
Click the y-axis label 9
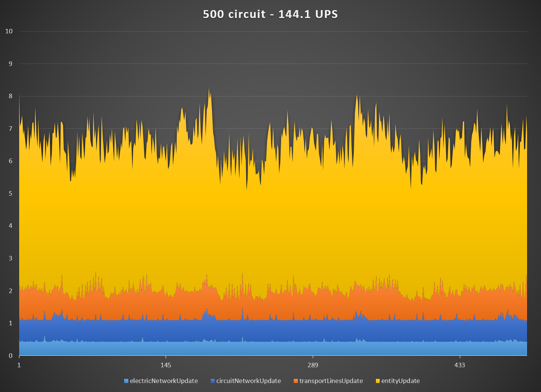[11, 64]
